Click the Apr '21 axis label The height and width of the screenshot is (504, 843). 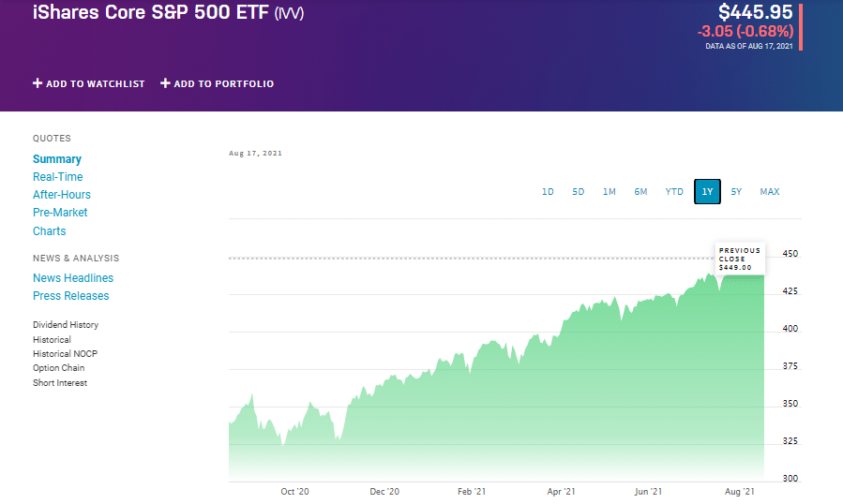[561, 491]
